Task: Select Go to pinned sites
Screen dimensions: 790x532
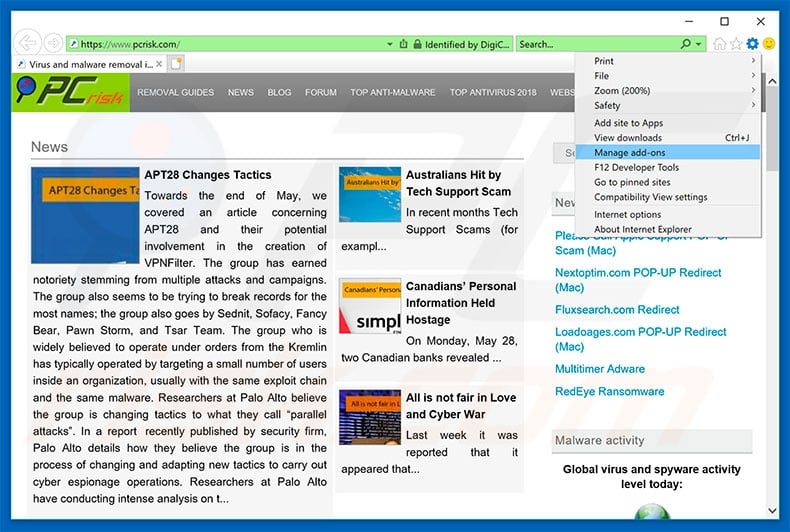Action: [668, 182]
